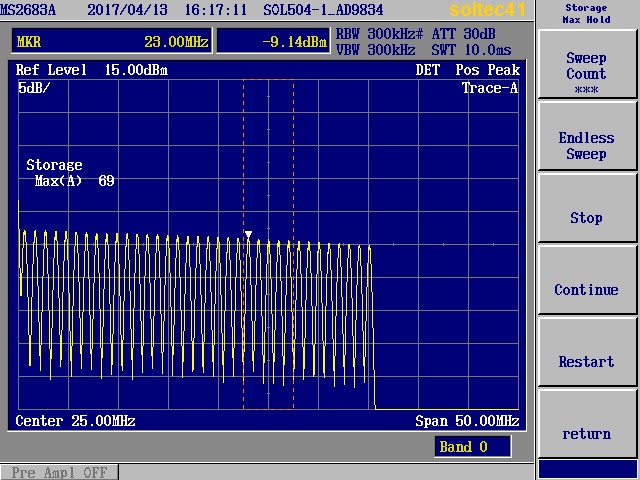
Task: Click the MS2683A model label
Action: [28, 10]
